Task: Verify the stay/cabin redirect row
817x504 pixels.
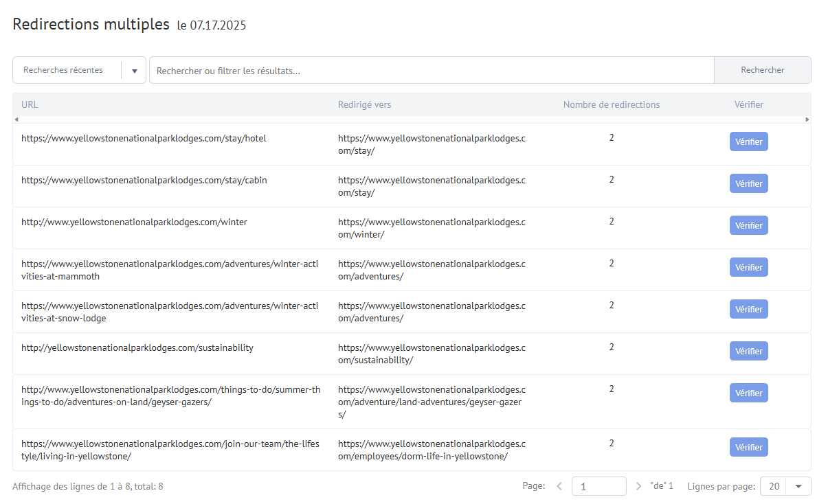Action: [x=749, y=183]
